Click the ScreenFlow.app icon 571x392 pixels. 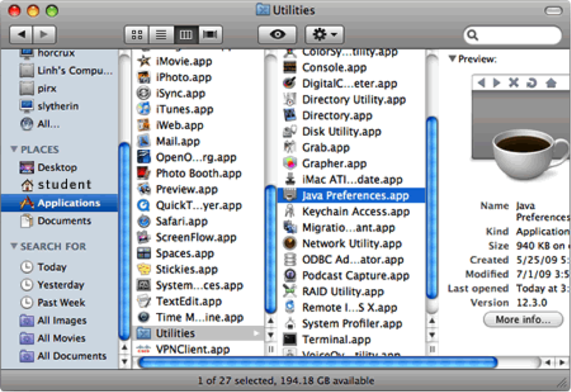point(144,237)
